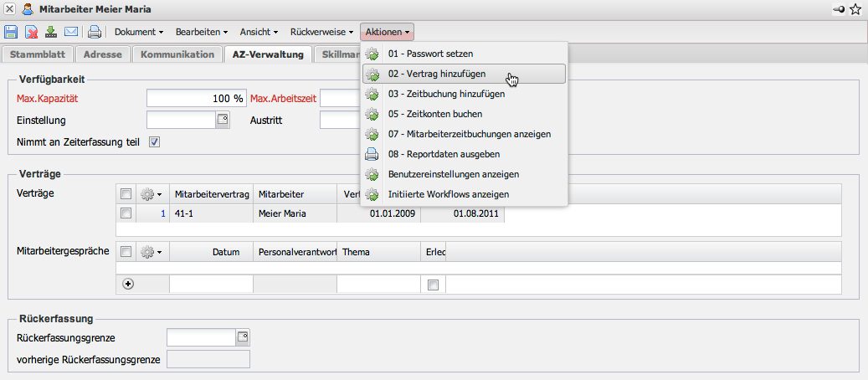Click the green download arrow icon
Screen dimensions: 868x380
click(x=51, y=33)
